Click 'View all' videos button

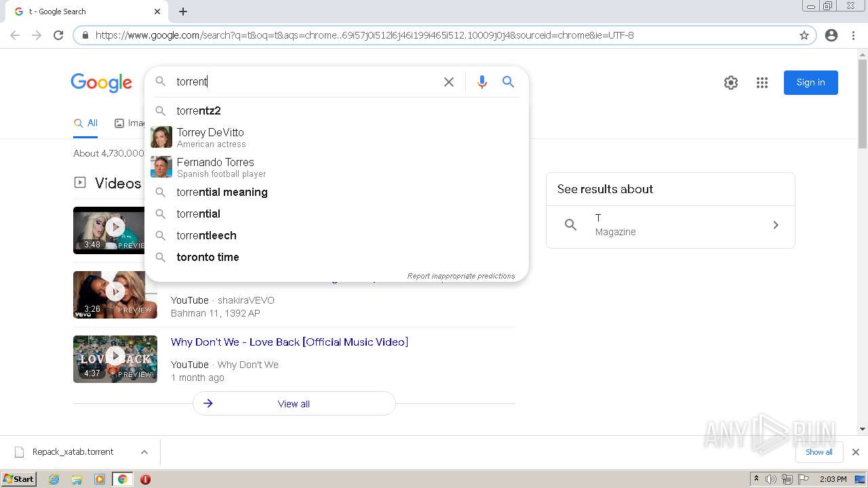(294, 403)
